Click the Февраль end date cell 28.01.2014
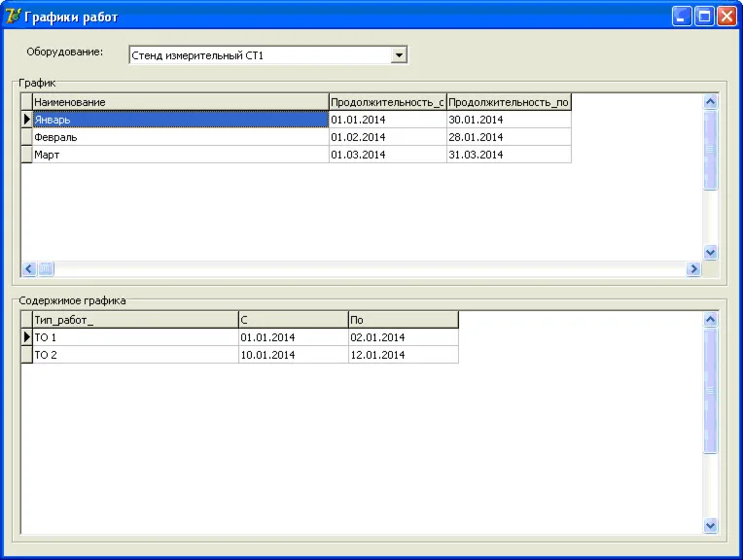The height and width of the screenshot is (560, 743). (x=508, y=137)
